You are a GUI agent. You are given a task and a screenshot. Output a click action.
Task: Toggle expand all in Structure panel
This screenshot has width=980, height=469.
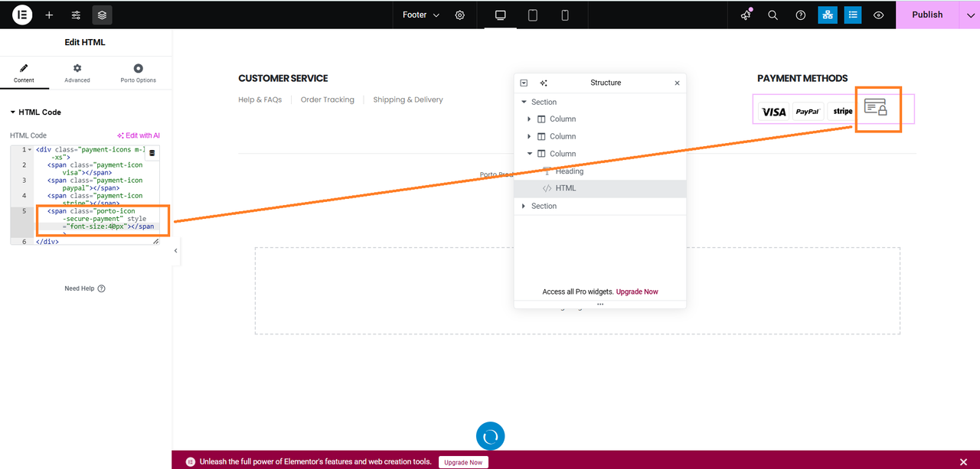[x=524, y=83]
